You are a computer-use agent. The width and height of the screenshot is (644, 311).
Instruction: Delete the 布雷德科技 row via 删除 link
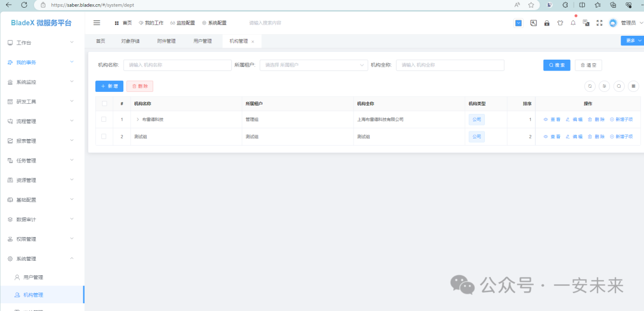coord(596,119)
